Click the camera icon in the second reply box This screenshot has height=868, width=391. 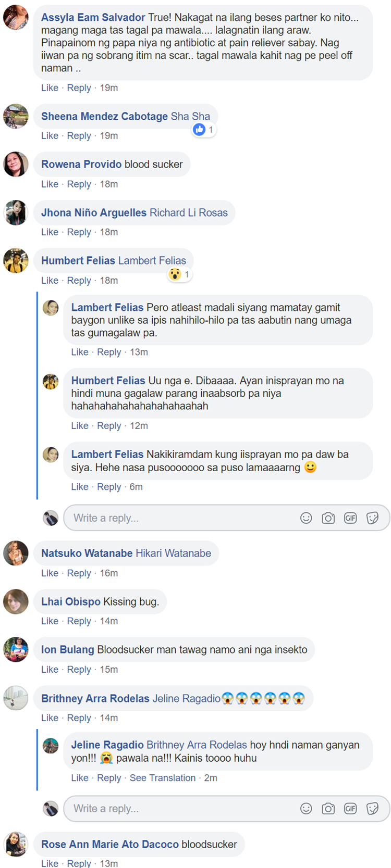coord(328,808)
